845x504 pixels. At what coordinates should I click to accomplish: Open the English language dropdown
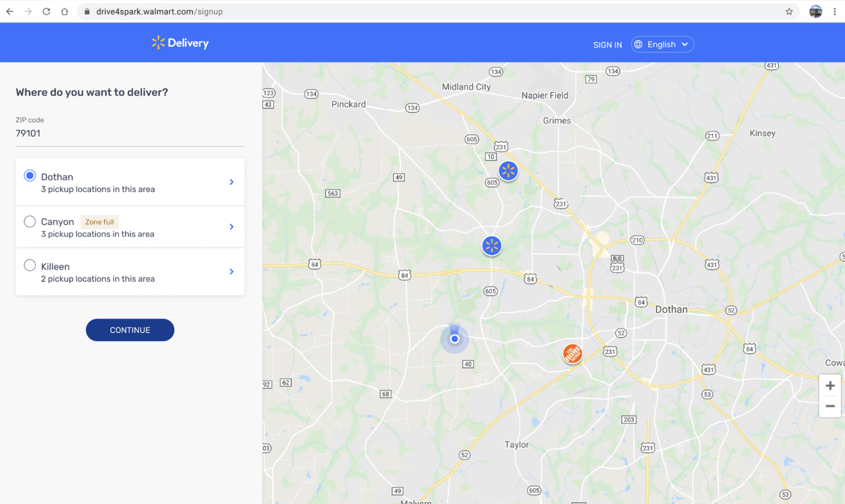click(x=662, y=44)
